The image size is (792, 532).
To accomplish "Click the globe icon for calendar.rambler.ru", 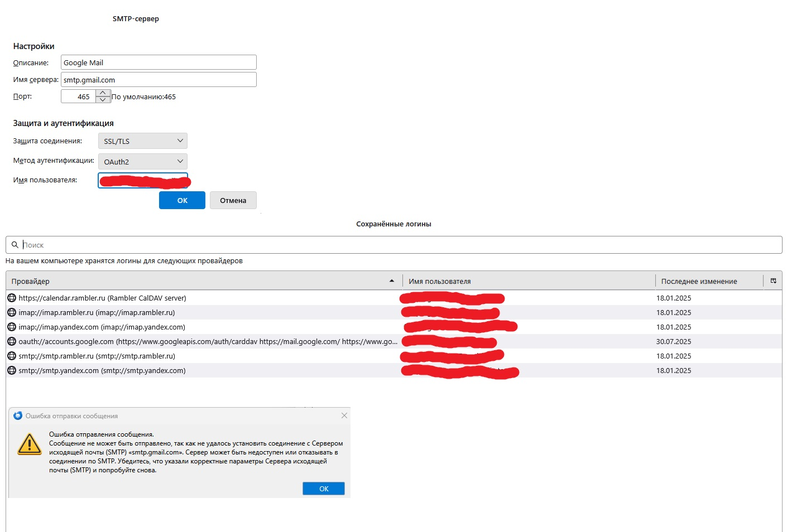I will coord(12,298).
